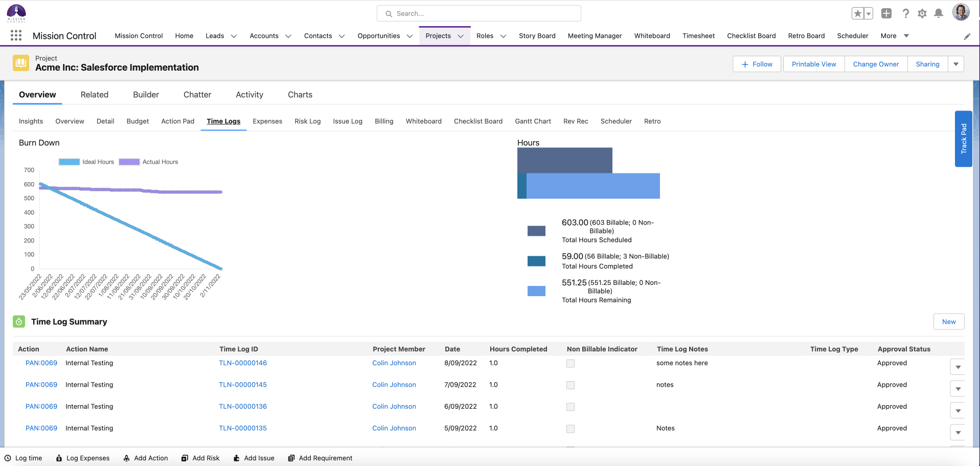This screenshot has height=466, width=980.
Task: Open the App Launcher waffle icon
Action: 16,35
